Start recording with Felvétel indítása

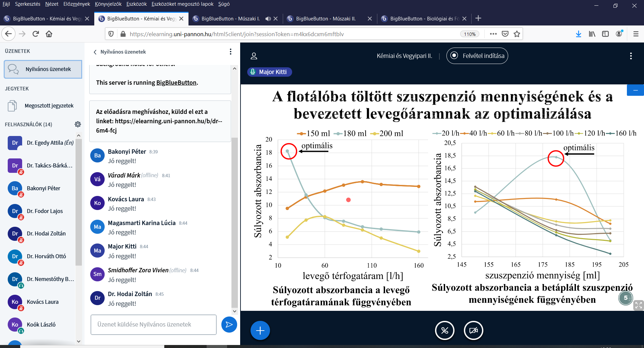pyautogui.click(x=477, y=56)
